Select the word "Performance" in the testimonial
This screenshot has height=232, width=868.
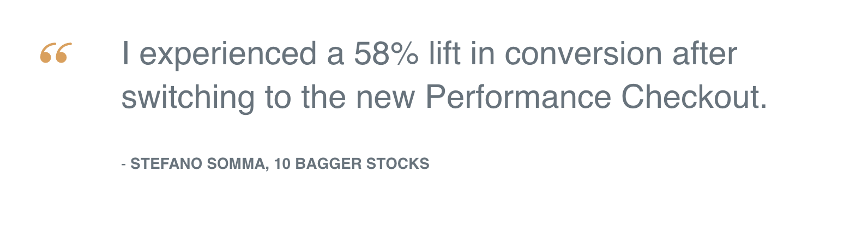(x=518, y=97)
